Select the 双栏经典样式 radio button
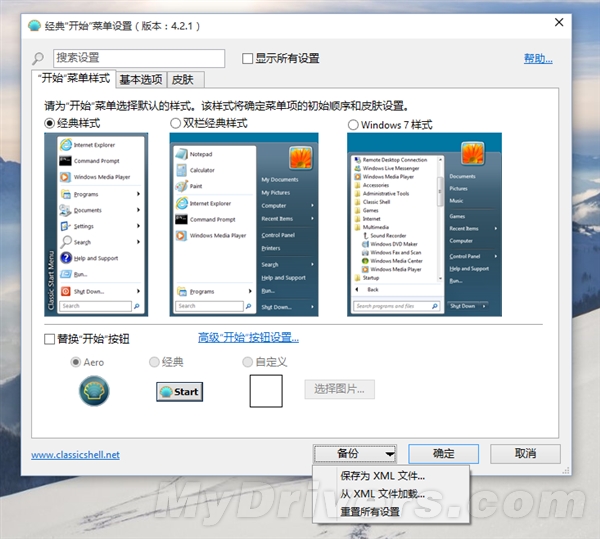The width and height of the screenshot is (600, 539). click(x=175, y=123)
